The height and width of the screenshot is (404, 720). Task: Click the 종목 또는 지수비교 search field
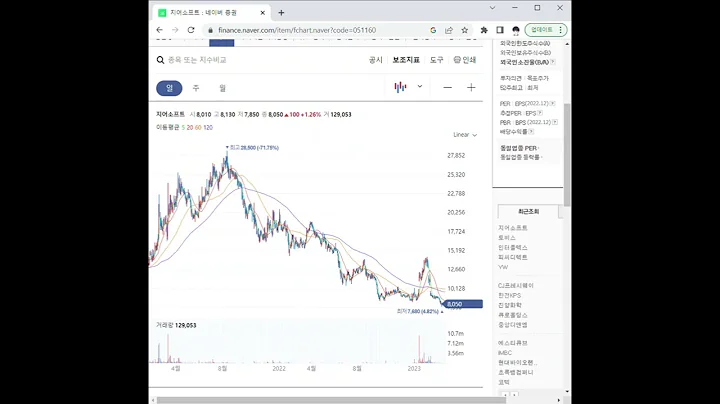(197, 60)
